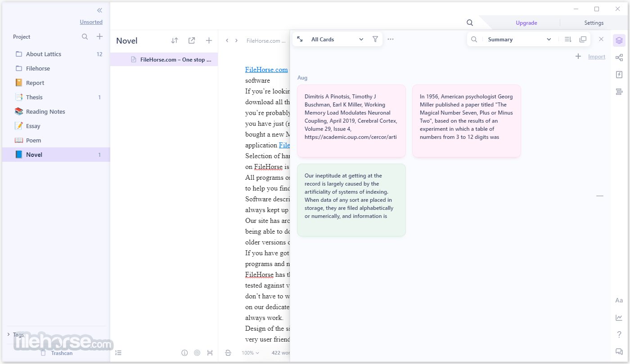Open the Trashcan
Screen dimensions: 630x364
click(57, 353)
